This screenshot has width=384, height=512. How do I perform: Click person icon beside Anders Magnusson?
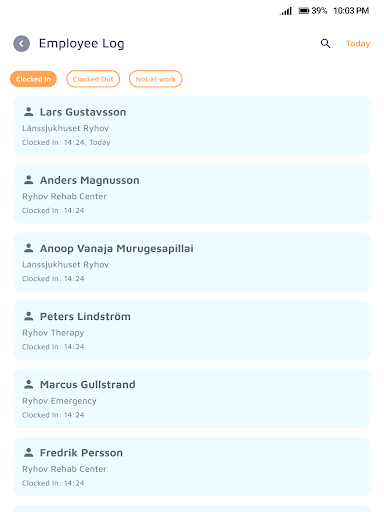29,180
